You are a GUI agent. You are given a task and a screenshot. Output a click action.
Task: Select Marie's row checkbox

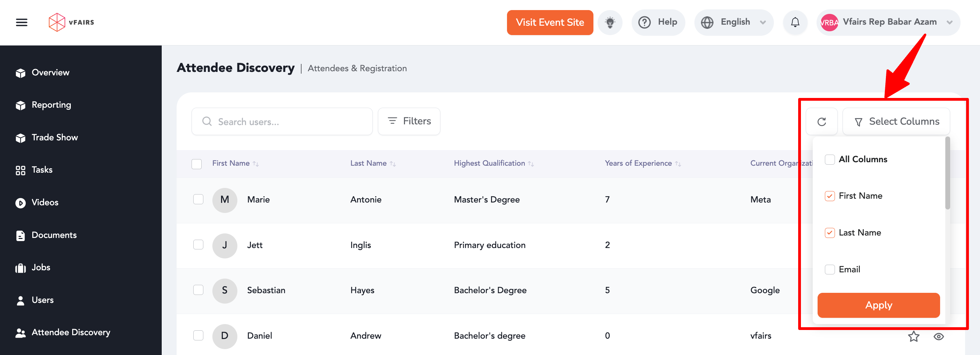click(198, 199)
